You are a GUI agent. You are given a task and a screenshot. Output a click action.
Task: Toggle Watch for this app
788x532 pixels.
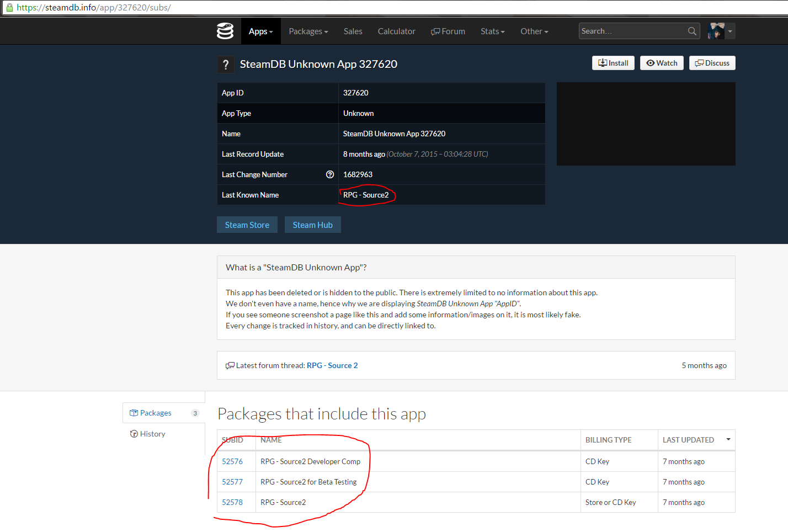point(662,63)
